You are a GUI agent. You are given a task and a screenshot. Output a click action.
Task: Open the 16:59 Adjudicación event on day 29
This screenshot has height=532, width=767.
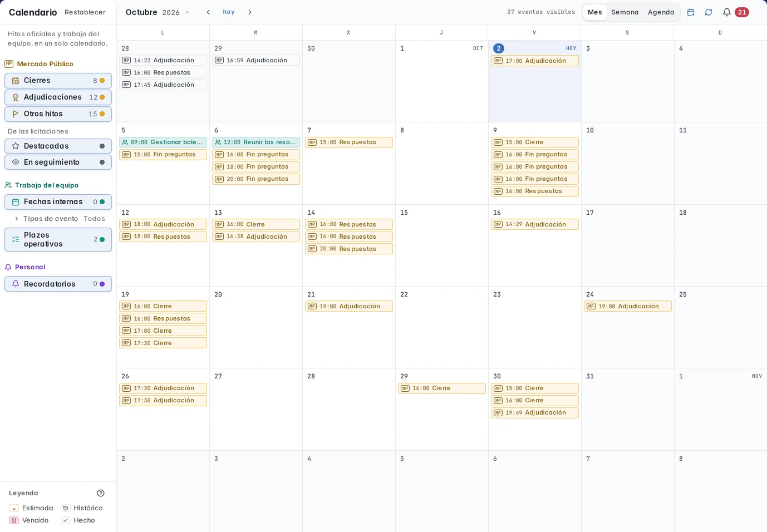pyautogui.click(x=256, y=60)
